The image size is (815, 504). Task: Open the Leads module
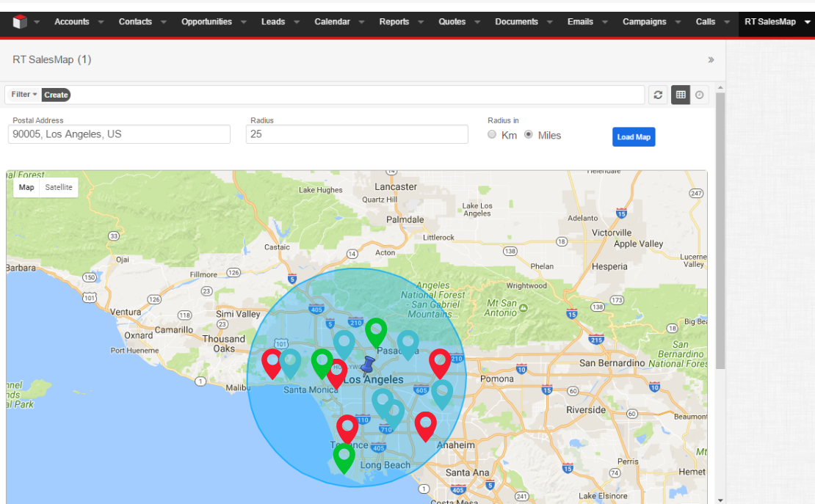(273, 22)
